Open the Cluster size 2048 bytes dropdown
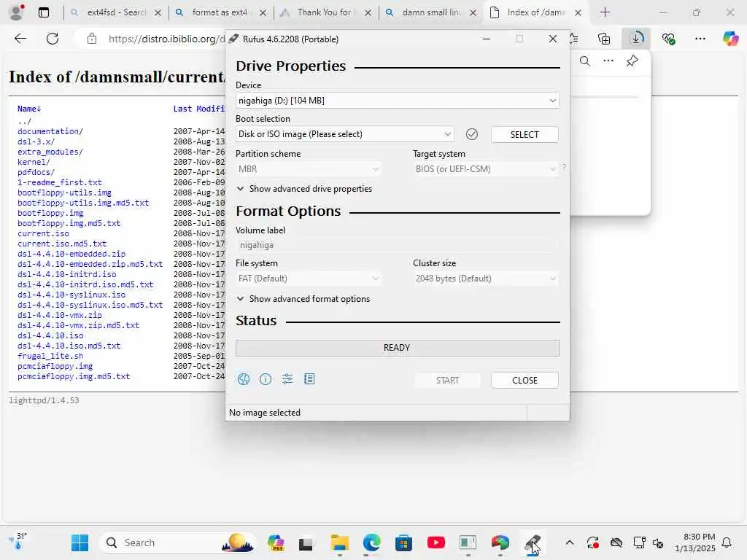This screenshot has width=747, height=560. point(485,279)
